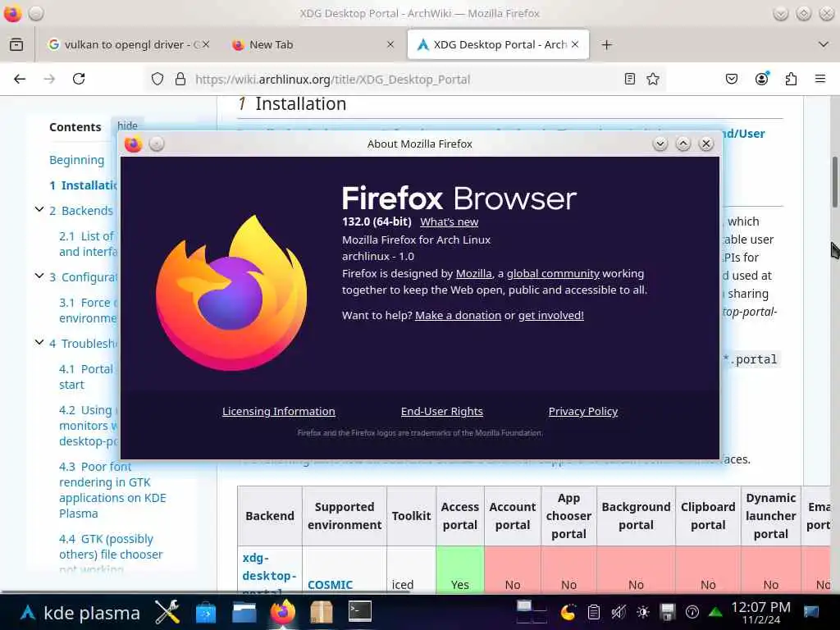Viewport: 840px width, 630px height.
Task: Bookmark this page with the star icon
Action: tap(652, 80)
